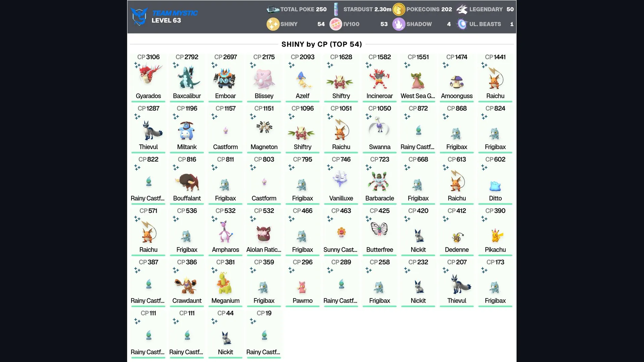Screen dimensions: 644x362
Task: Open the Bouffalant CP 816 sprite
Action: tap(187, 182)
